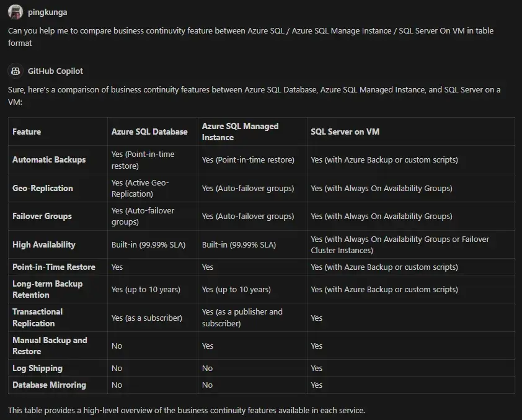Screen dimensions: 522x420
Task: Click the Manual Backup and Restore label
Action: tap(50, 346)
